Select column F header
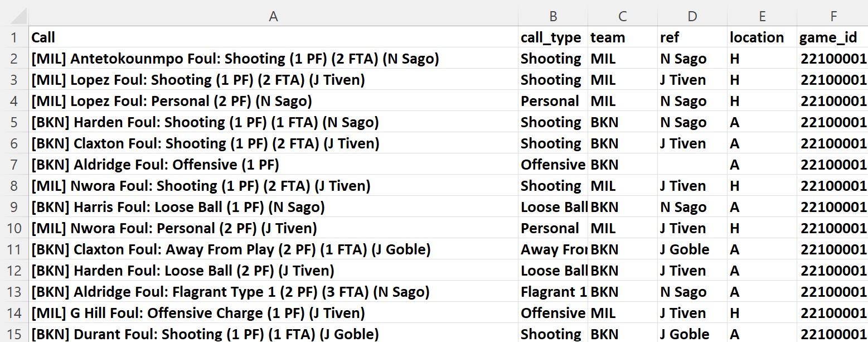This screenshot has width=868, height=342. click(833, 17)
